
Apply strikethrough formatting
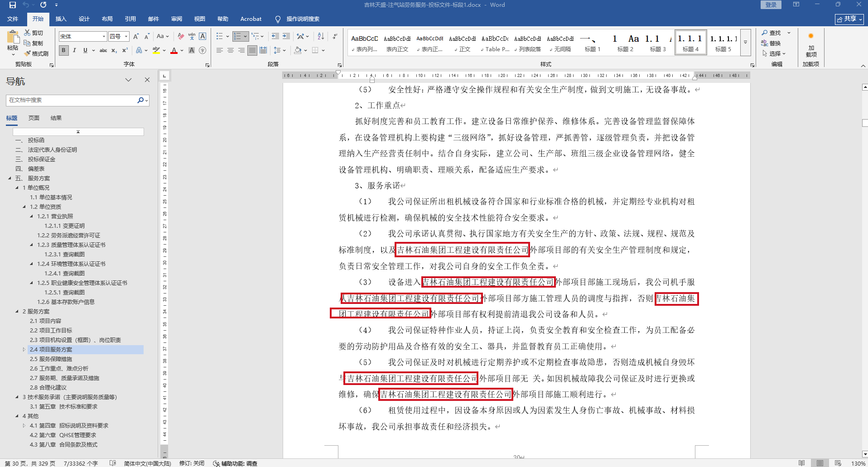click(103, 50)
